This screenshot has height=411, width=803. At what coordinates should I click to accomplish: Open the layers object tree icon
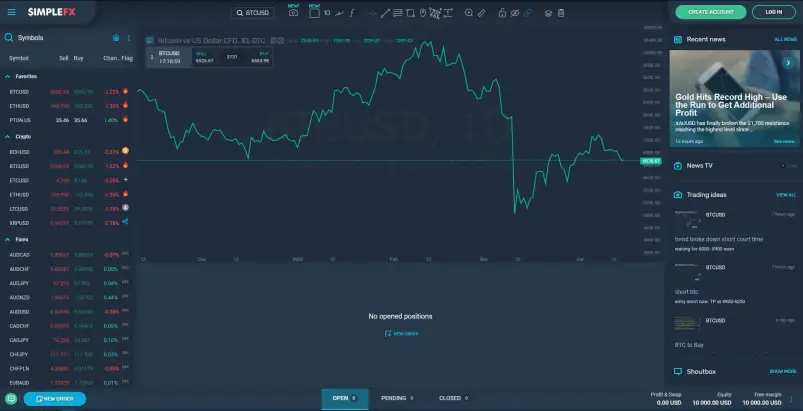point(548,13)
